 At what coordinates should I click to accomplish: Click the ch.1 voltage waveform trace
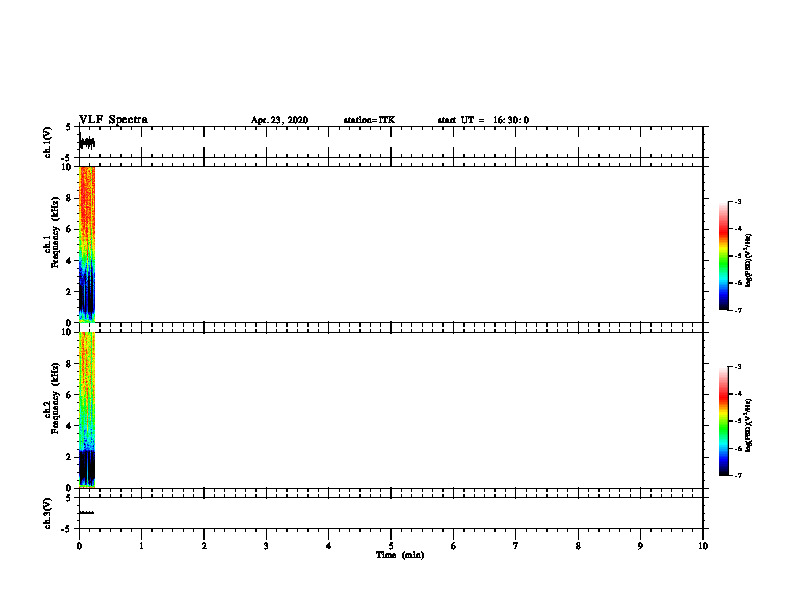pos(87,143)
